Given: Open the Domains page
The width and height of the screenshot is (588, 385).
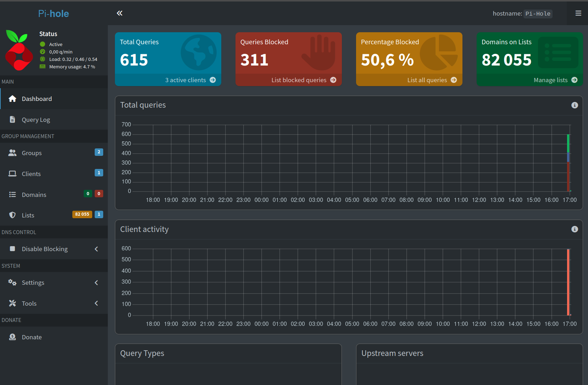Looking at the screenshot, I should (54, 194).
